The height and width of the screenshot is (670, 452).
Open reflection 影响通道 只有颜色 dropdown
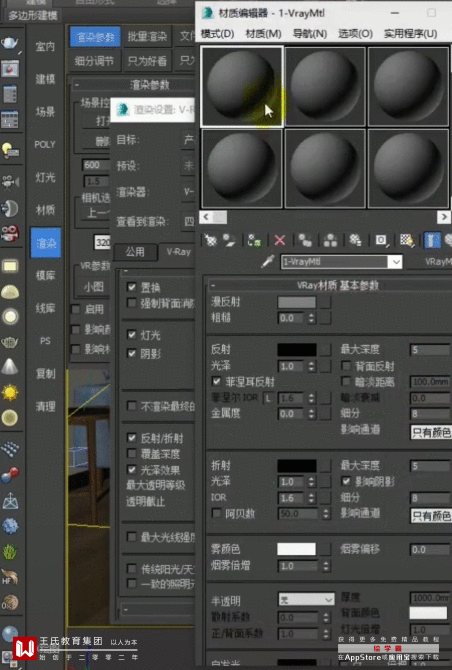coord(431,432)
